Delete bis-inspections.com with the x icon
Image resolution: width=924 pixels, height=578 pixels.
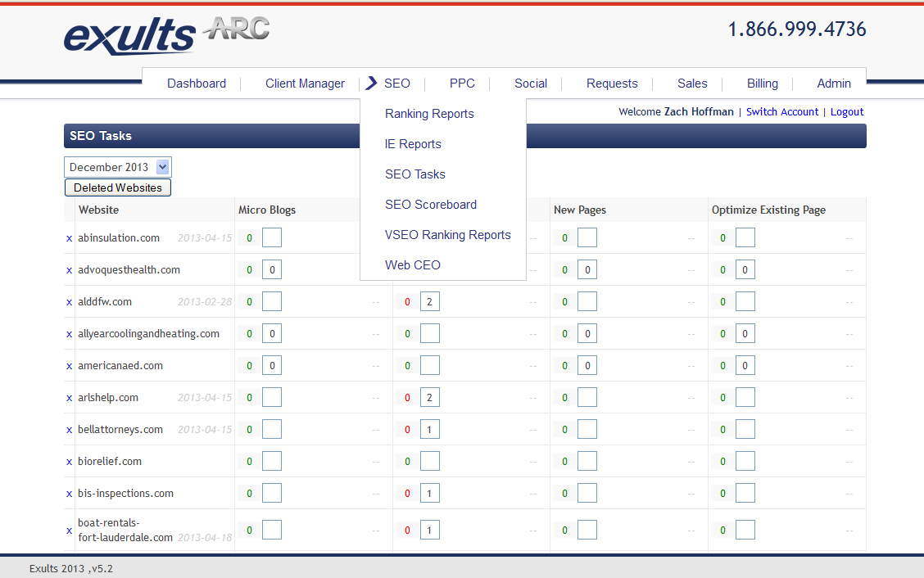pos(69,494)
